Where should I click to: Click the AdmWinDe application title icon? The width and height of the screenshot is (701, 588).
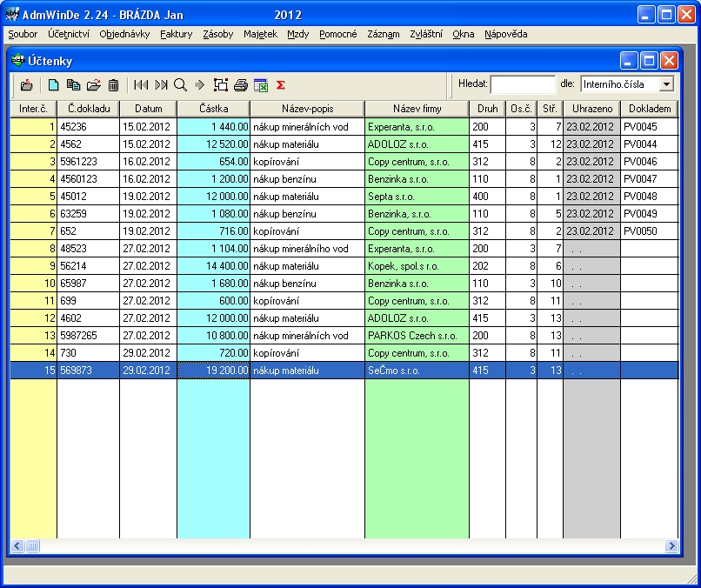(x=12, y=14)
